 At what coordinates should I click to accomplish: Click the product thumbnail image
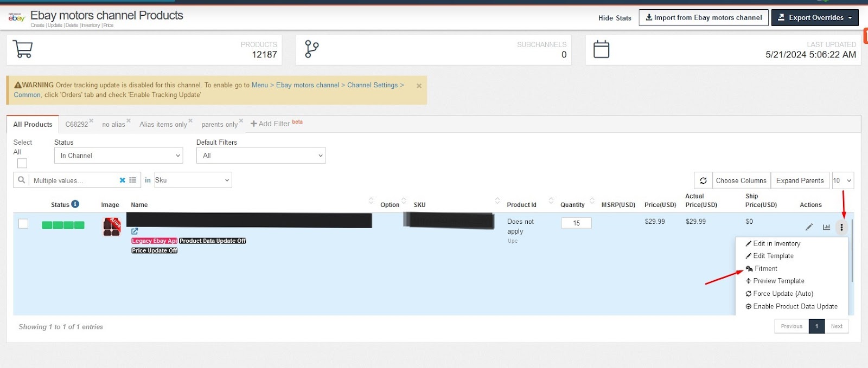pos(112,227)
